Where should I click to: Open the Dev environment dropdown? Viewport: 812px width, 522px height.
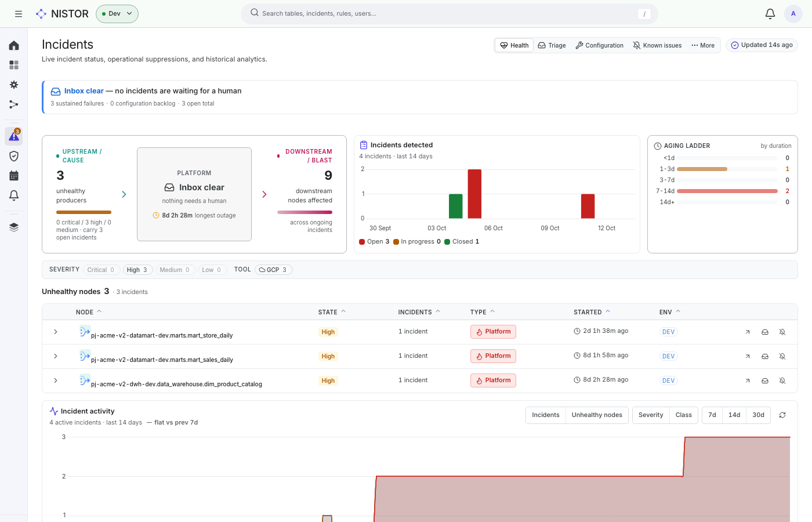117,14
